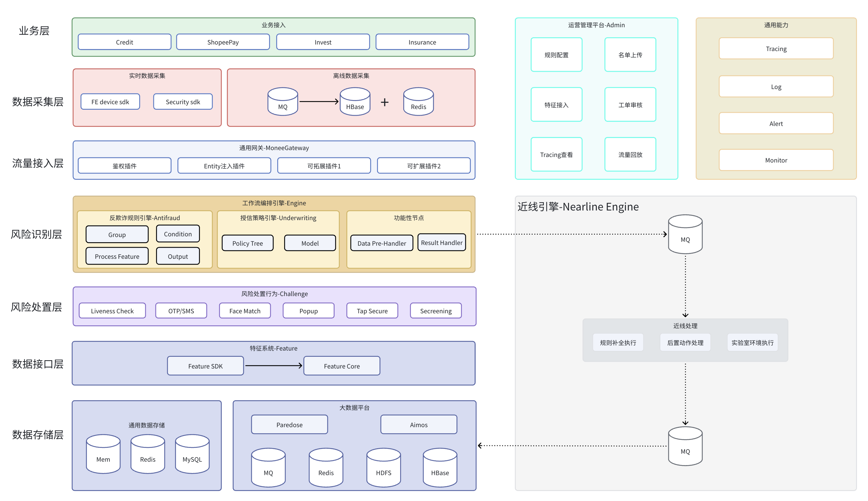Select the Secreening box
The height and width of the screenshot is (501, 868).
click(x=436, y=311)
